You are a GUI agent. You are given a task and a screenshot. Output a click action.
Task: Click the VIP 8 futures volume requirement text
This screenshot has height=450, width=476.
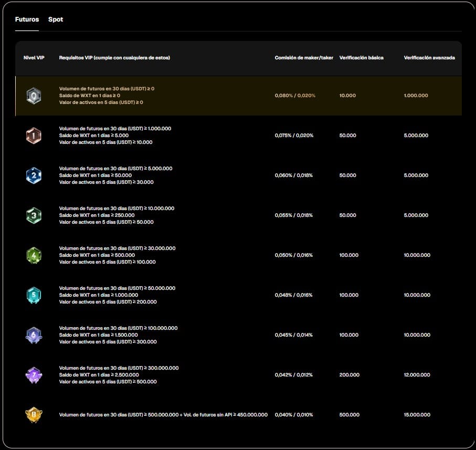(163, 415)
